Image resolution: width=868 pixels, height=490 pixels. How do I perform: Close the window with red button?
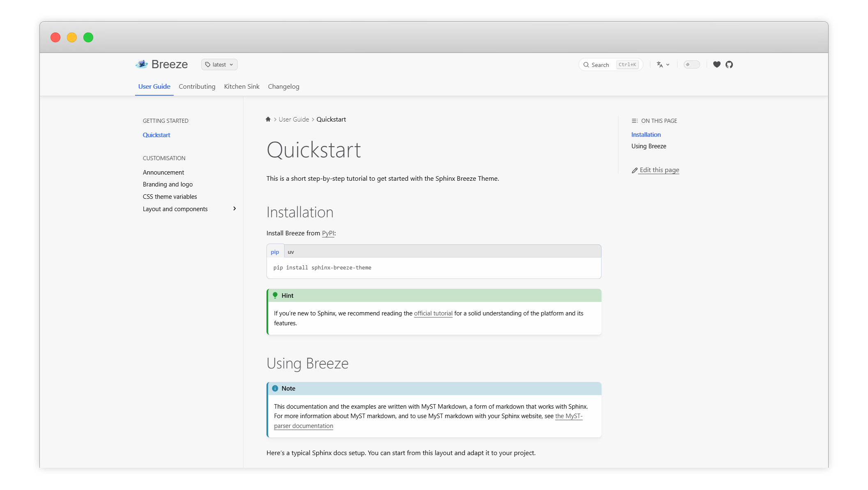click(x=55, y=37)
